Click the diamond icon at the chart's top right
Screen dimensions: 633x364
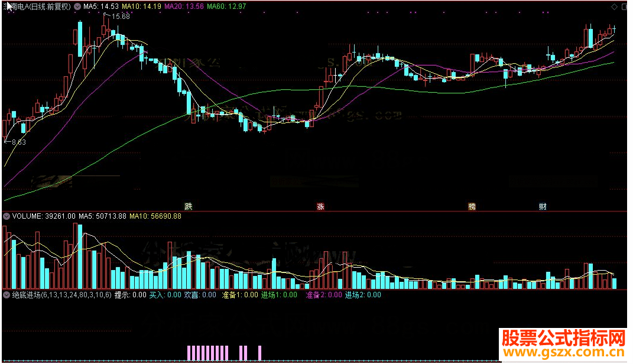point(614,7)
